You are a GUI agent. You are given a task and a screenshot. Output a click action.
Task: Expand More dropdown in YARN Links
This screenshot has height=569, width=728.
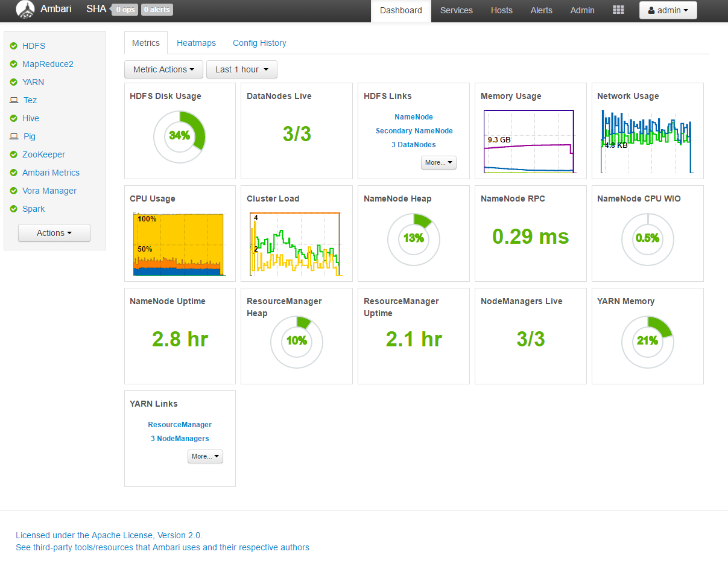coord(205,456)
